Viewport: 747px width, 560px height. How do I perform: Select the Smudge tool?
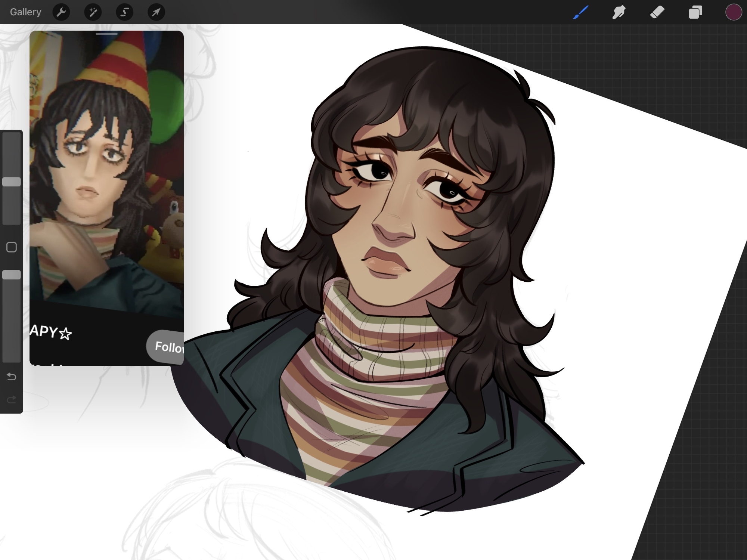click(619, 12)
